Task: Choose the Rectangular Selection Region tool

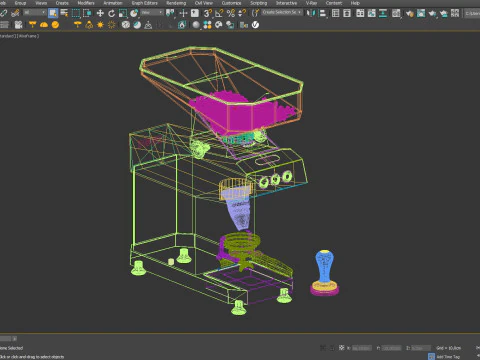Action: coord(76,13)
